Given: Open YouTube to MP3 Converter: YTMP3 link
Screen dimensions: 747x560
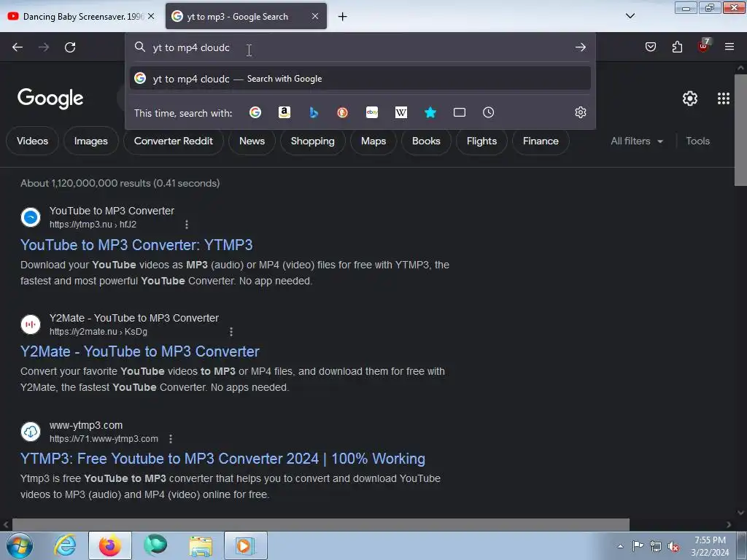Looking at the screenshot, I should 136,245.
